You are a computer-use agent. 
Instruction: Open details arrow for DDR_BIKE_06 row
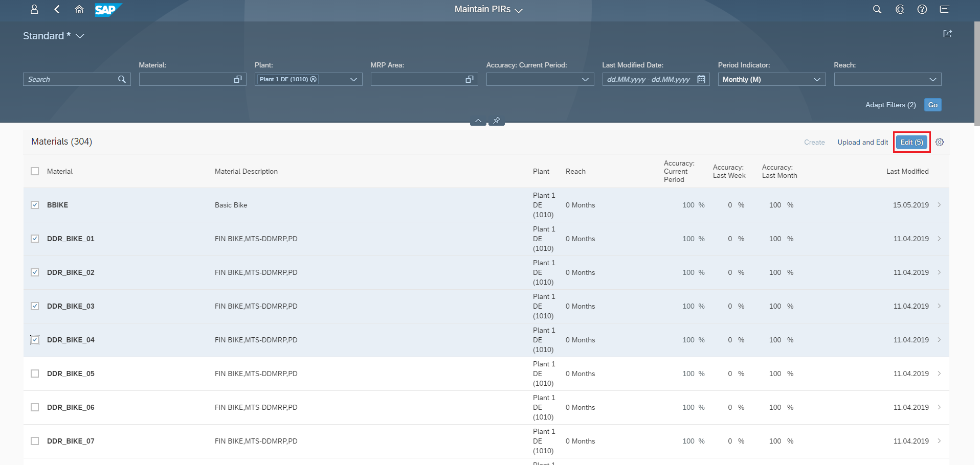940,407
